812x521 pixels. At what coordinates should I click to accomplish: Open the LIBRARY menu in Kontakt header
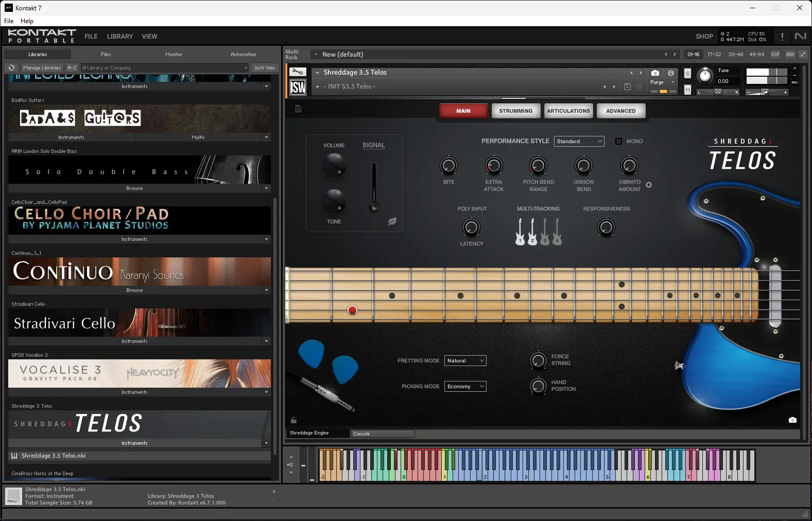coord(119,37)
